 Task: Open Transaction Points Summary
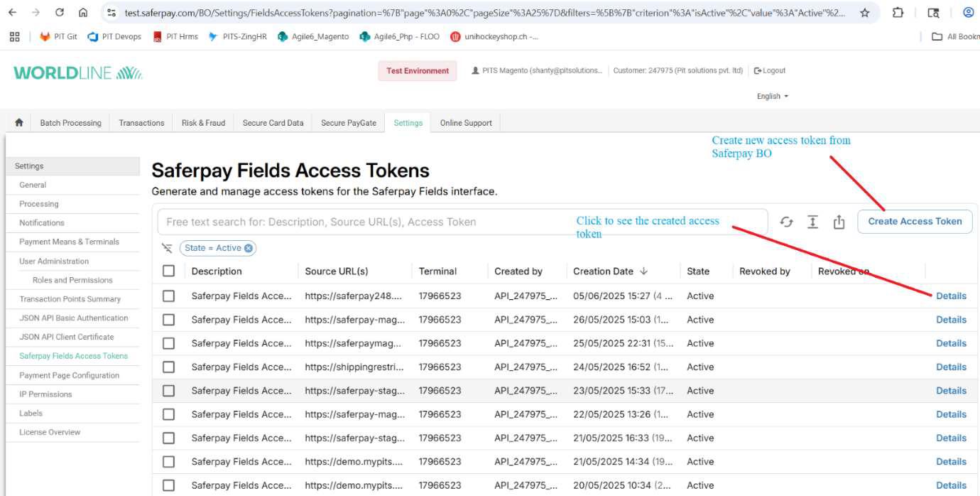click(x=70, y=299)
